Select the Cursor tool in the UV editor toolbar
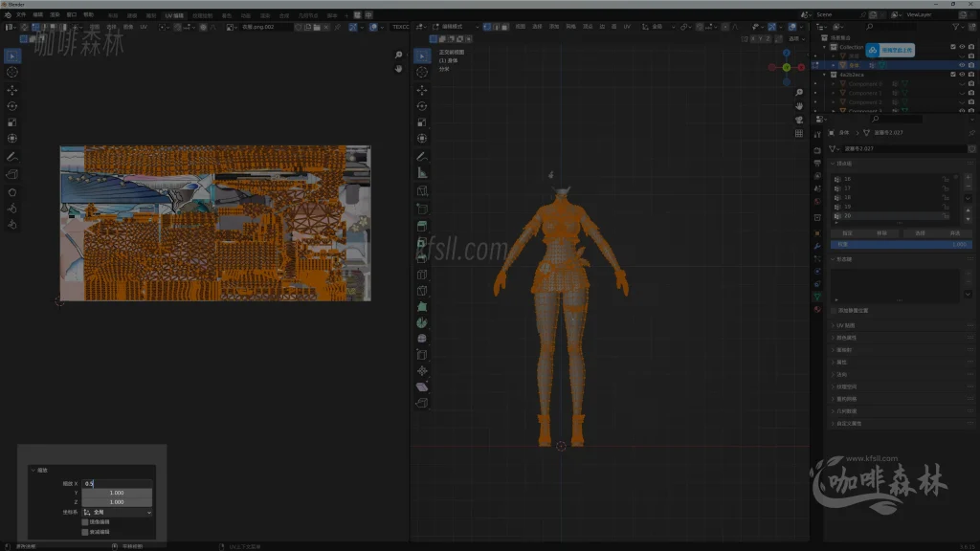Image resolution: width=980 pixels, height=551 pixels. pos(11,73)
